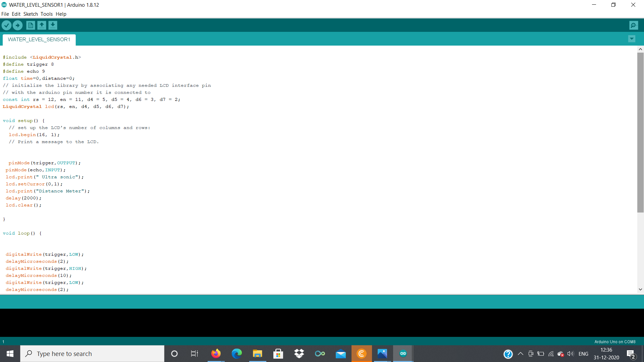Viewport: 644px width, 362px height.
Task: Click the Upload arrow button
Action: click(x=17, y=25)
